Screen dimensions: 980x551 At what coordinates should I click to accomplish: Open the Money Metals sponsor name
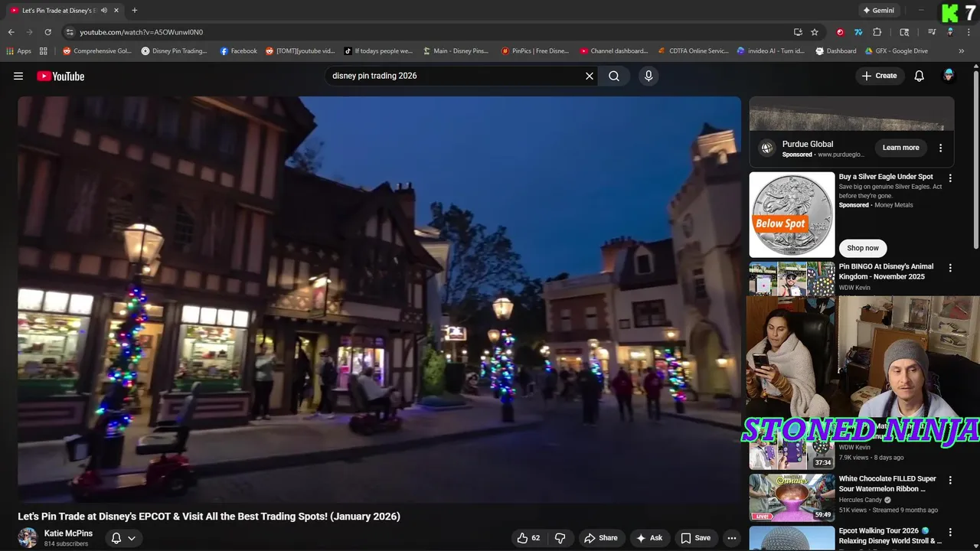(x=893, y=205)
